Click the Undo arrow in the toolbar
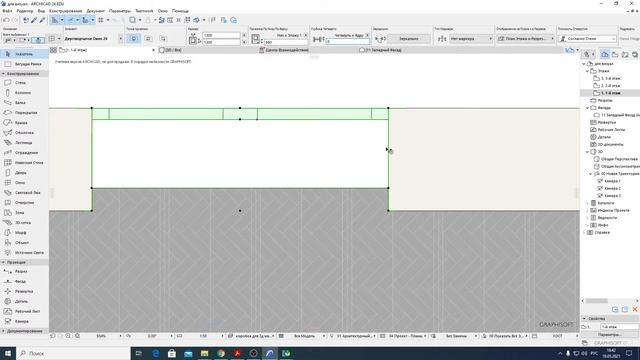 point(6,20)
